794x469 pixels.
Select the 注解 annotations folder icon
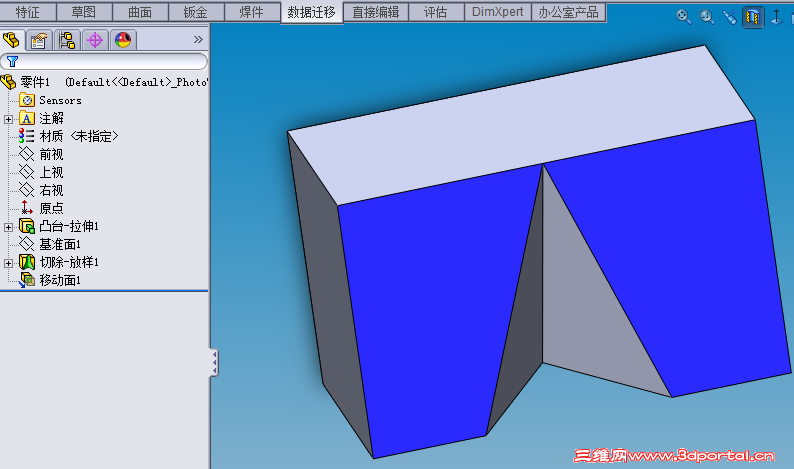[x=27, y=119]
